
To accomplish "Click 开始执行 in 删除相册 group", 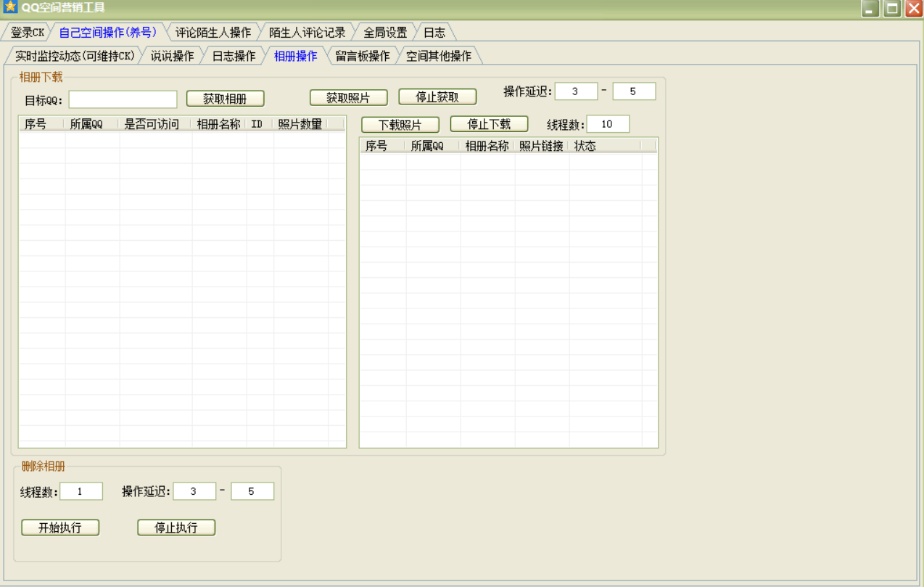I will coord(60,528).
